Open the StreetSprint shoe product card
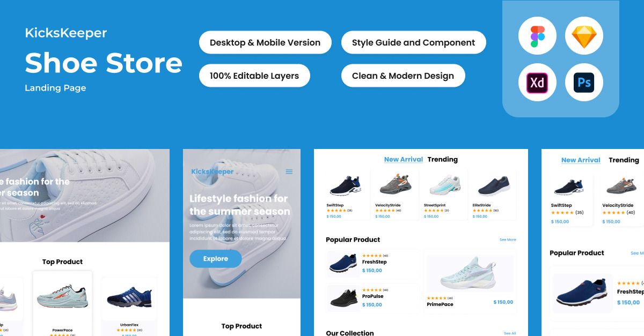The image size is (644, 336). (x=443, y=195)
